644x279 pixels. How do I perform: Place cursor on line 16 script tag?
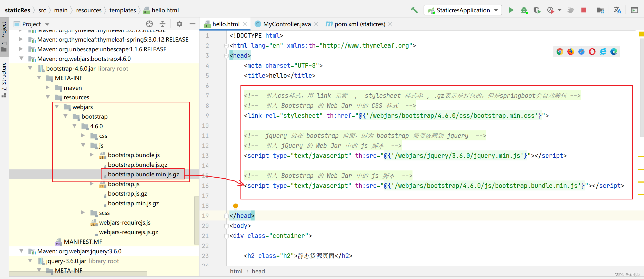coord(434,186)
